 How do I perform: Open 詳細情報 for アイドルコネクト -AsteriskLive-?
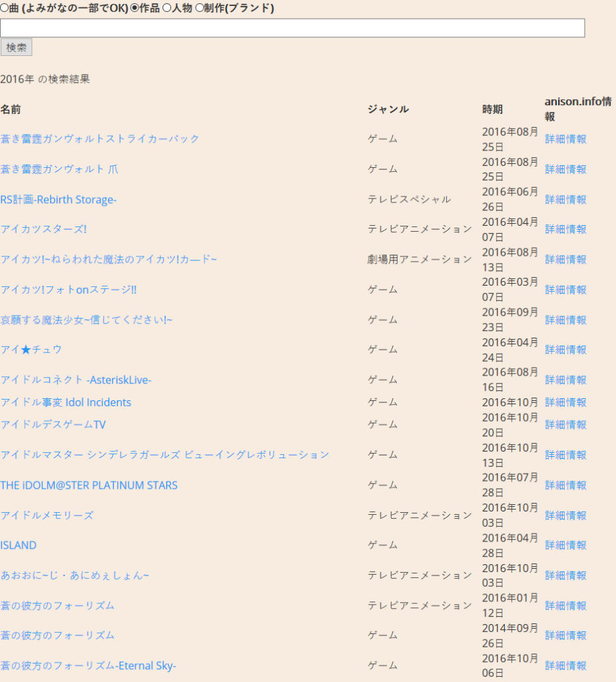[565, 380]
